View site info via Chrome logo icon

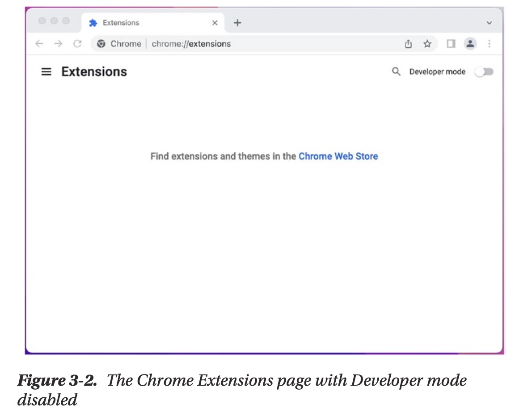(101, 44)
